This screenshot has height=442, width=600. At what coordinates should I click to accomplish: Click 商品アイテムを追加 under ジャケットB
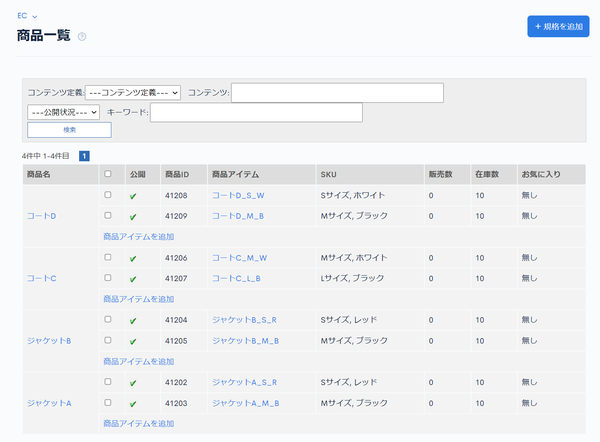tap(139, 362)
